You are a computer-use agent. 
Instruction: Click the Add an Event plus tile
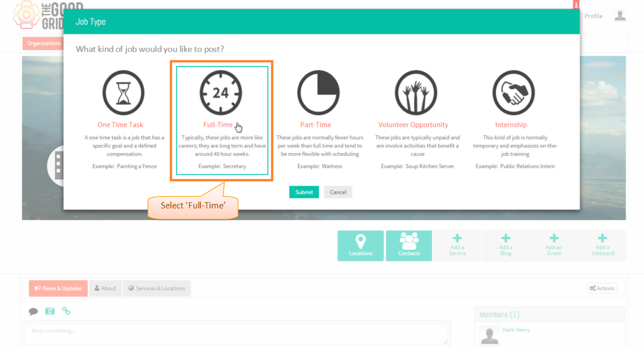click(554, 245)
